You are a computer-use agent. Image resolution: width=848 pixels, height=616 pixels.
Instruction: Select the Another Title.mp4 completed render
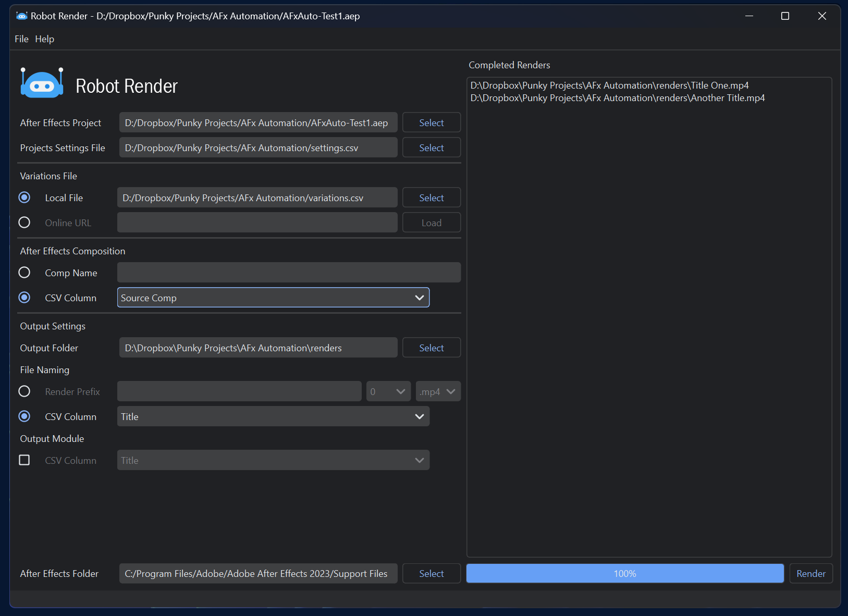coord(618,98)
